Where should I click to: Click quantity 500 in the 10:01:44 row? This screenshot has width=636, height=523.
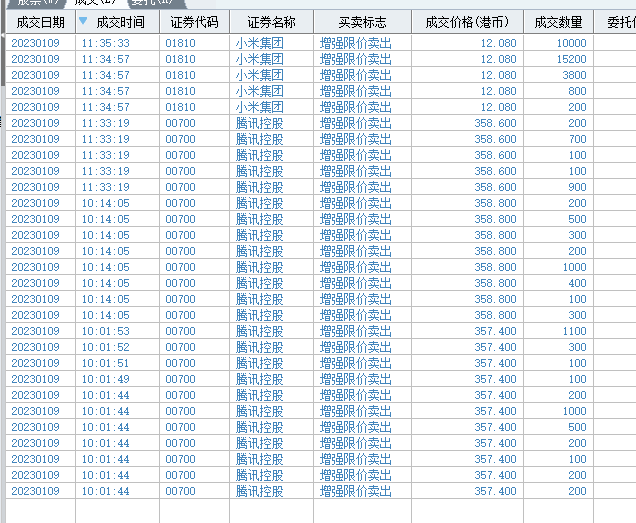point(577,427)
